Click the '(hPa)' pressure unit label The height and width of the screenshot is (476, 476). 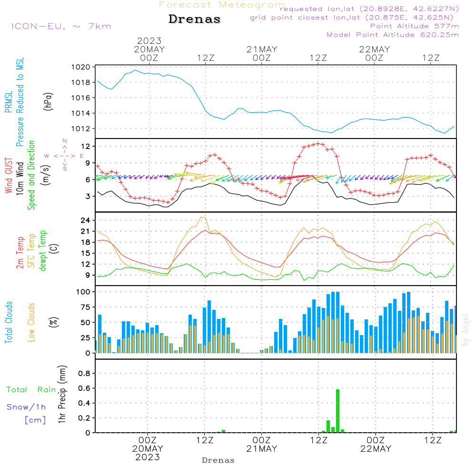(x=48, y=101)
